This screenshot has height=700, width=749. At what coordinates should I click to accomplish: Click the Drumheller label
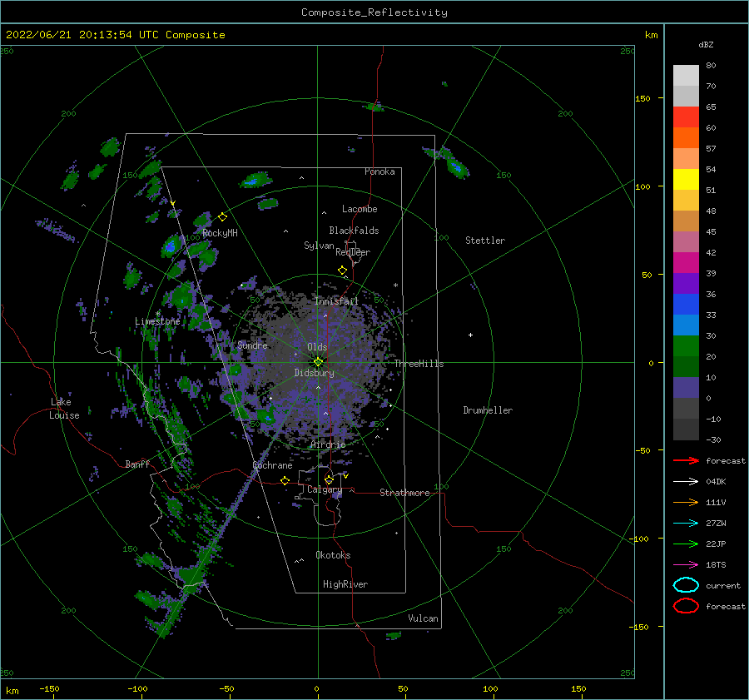click(488, 410)
